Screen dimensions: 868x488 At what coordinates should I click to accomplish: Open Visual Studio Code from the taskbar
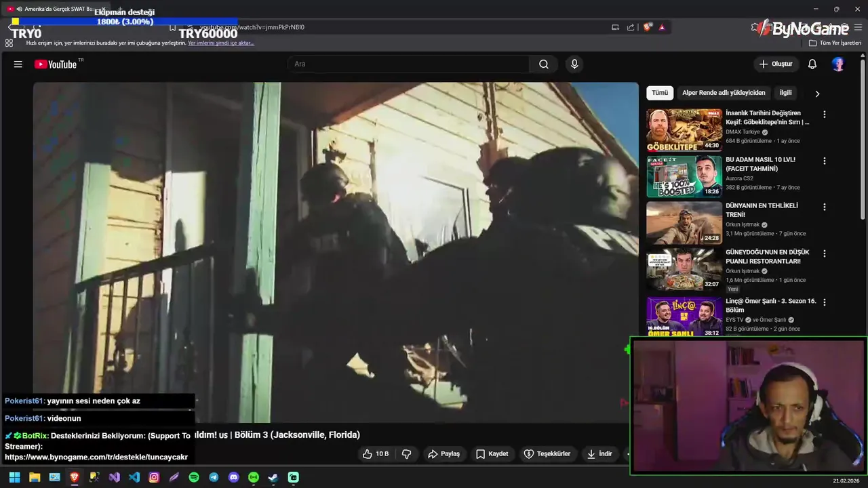pos(134,477)
